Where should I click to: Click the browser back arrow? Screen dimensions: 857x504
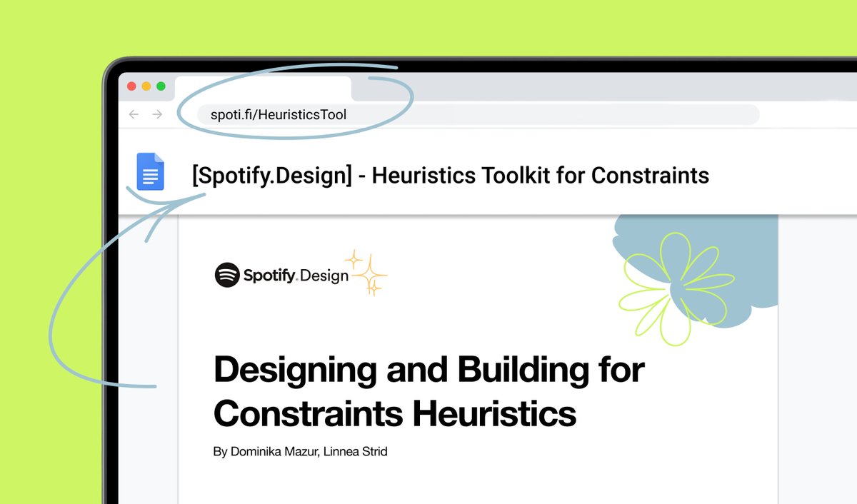coord(133,114)
